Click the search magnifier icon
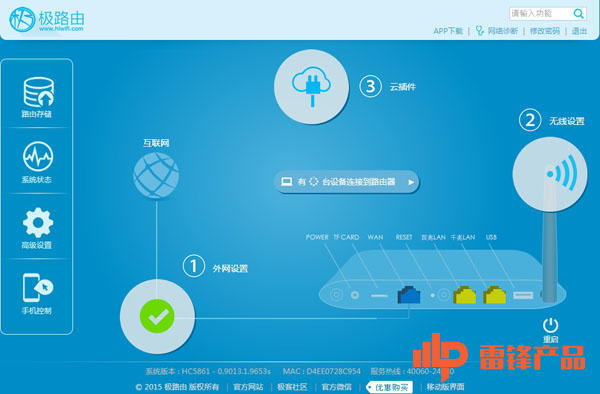The width and height of the screenshot is (600, 394). [579, 14]
